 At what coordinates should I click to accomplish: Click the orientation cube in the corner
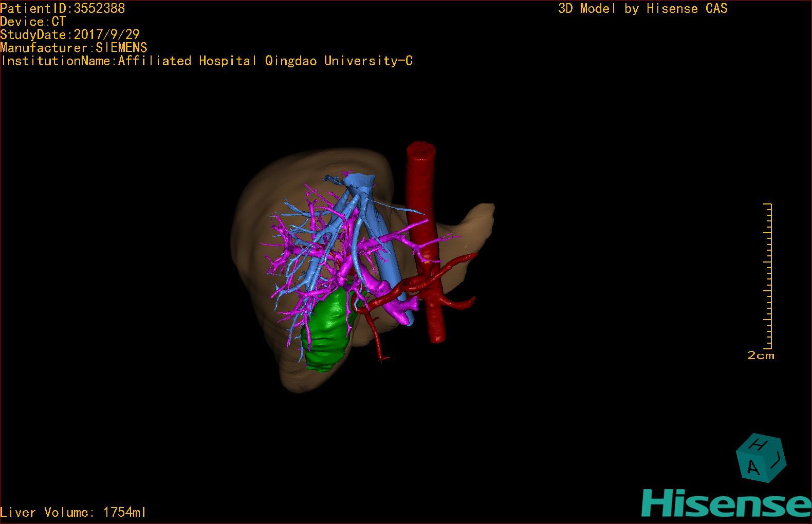pos(761,457)
